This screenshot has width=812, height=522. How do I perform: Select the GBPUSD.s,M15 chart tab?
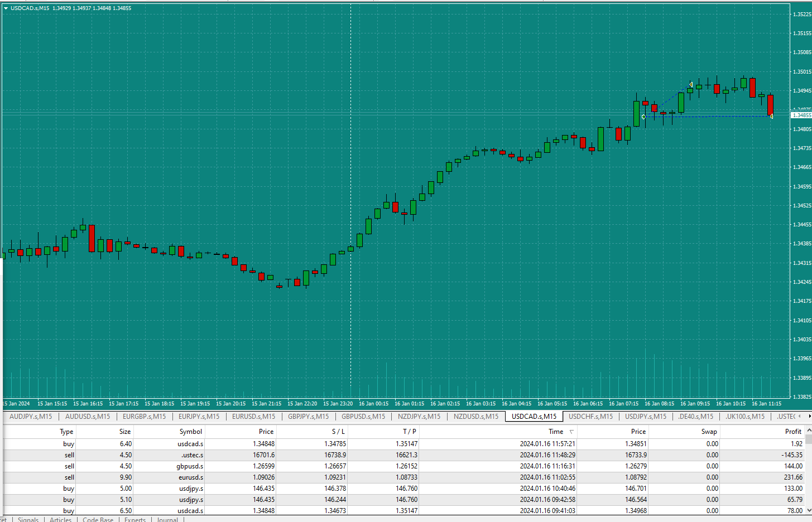coord(363,417)
